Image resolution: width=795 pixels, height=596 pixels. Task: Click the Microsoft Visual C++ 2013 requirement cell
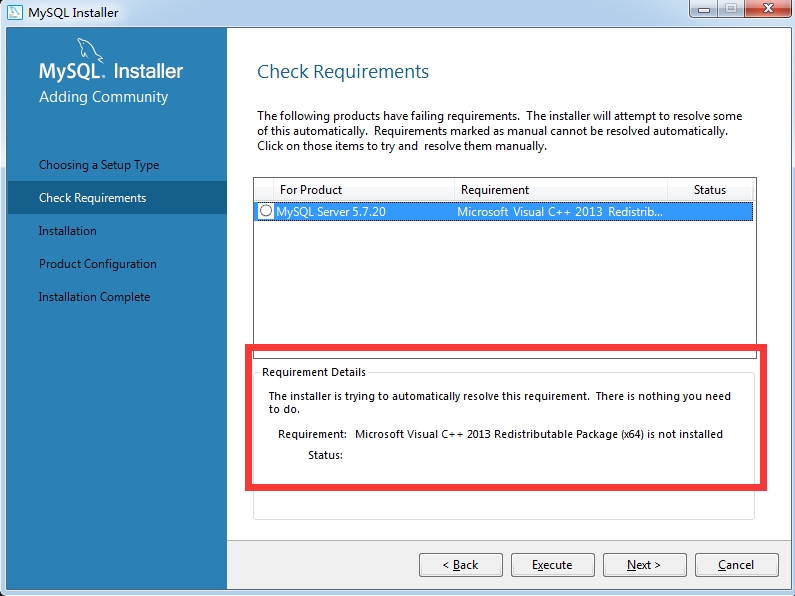point(560,212)
